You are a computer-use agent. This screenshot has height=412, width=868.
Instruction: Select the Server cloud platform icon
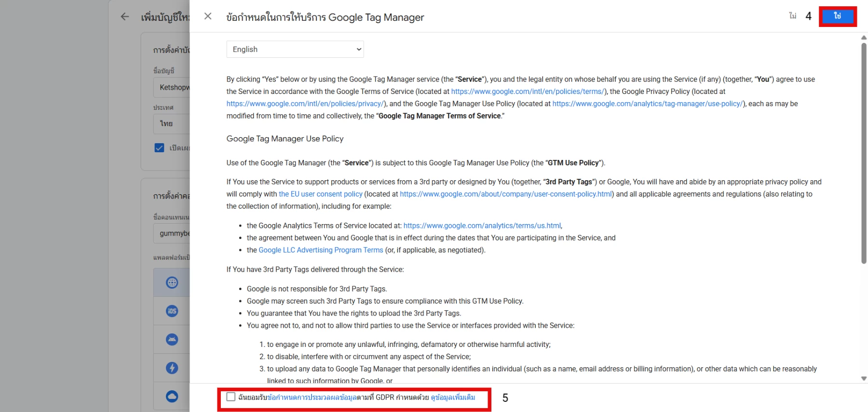pyautogui.click(x=172, y=396)
